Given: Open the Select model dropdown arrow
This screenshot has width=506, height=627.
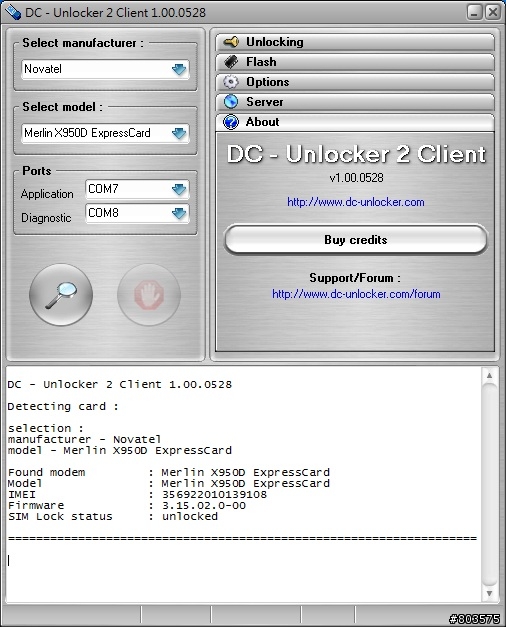Looking at the screenshot, I should (x=179, y=133).
